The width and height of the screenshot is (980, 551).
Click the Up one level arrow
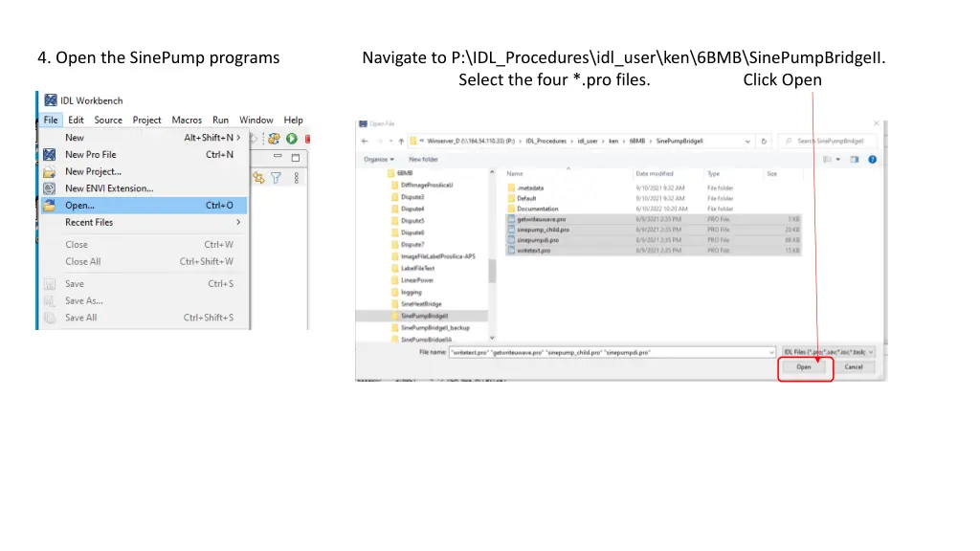401,142
